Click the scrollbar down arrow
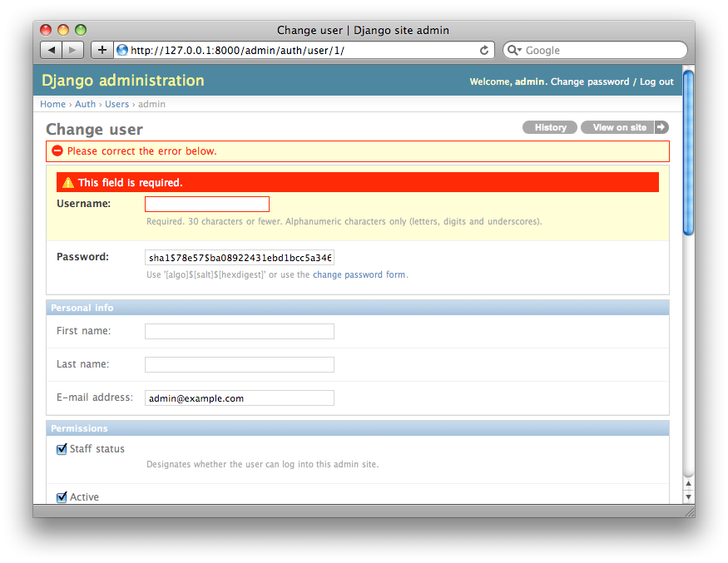The image size is (728, 563). coord(689,496)
